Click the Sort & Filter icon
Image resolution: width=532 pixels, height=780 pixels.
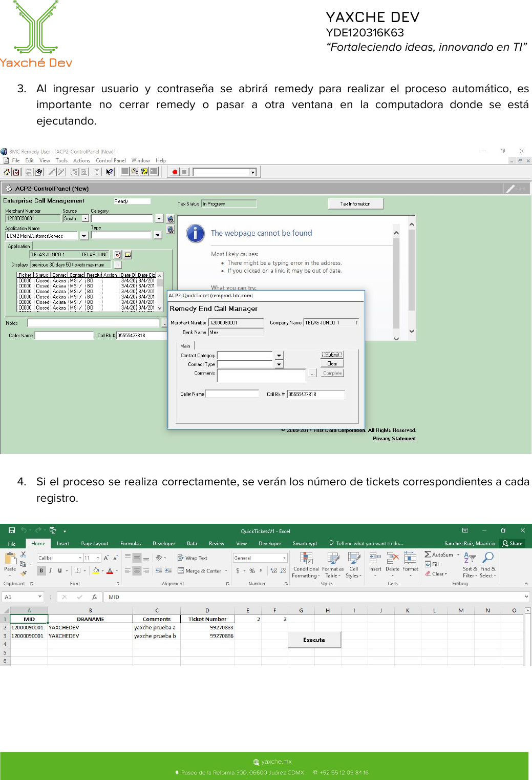coord(470,565)
